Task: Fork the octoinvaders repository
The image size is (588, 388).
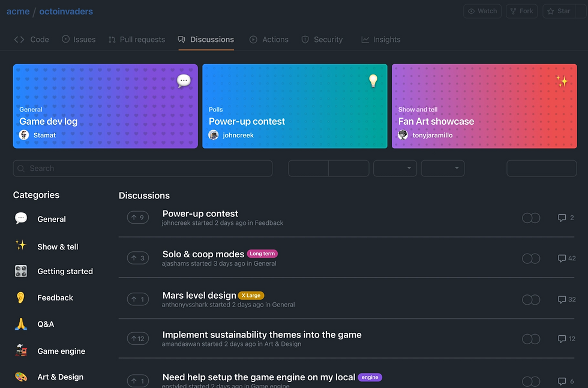Action: click(521, 11)
